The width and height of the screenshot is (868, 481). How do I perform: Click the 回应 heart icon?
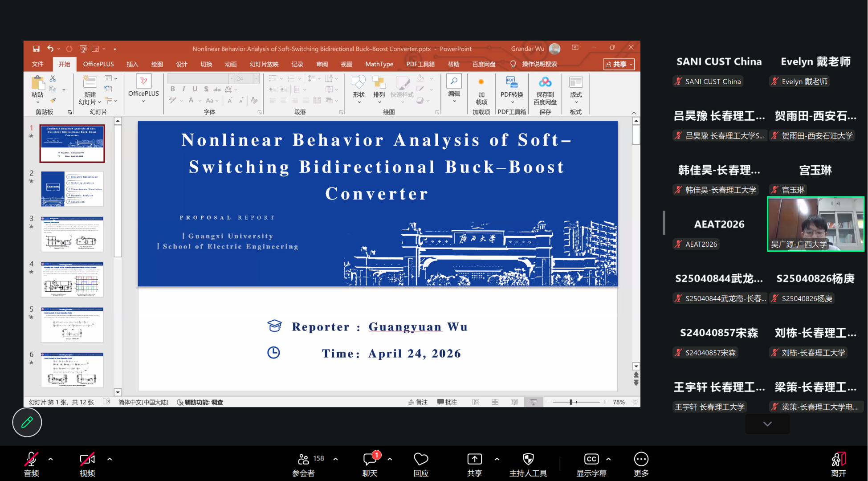pyautogui.click(x=420, y=459)
